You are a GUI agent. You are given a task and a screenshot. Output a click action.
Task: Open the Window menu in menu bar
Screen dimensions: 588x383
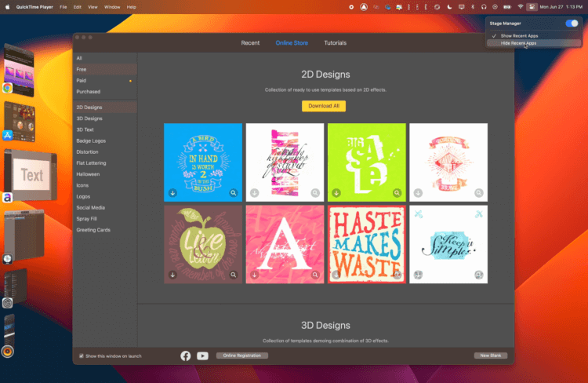(112, 6)
